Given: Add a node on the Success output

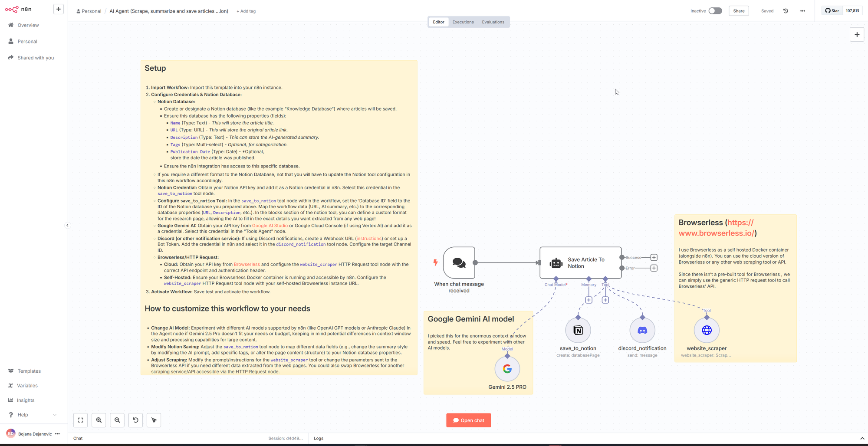Looking at the screenshot, I should (x=654, y=257).
